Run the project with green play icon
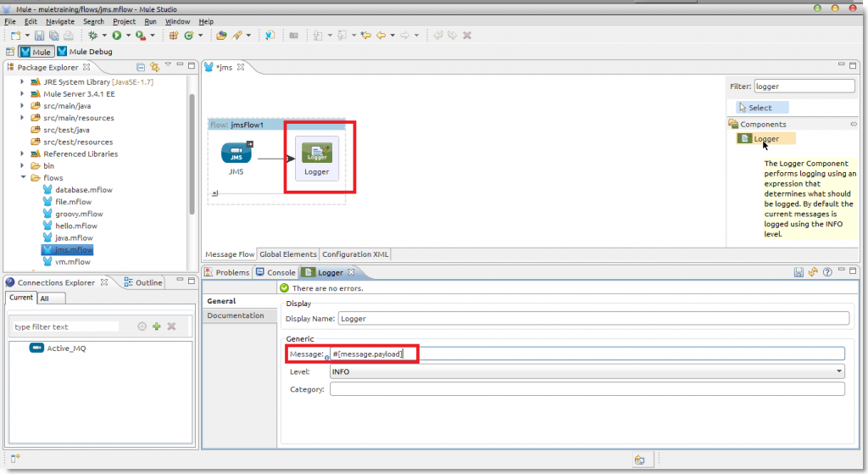868x474 pixels. (x=117, y=36)
